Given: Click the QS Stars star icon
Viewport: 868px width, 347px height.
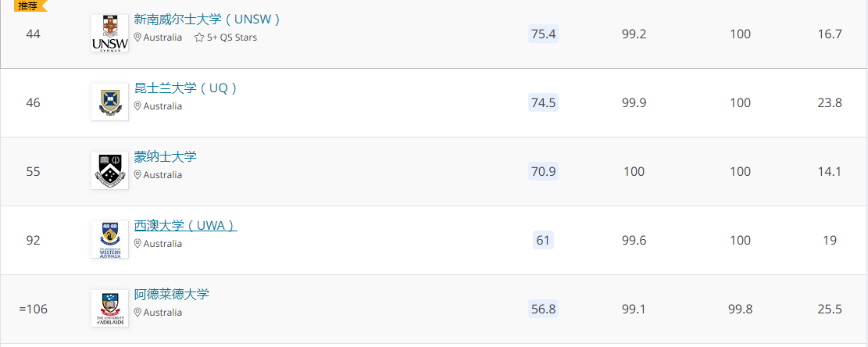Looking at the screenshot, I should [199, 38].
